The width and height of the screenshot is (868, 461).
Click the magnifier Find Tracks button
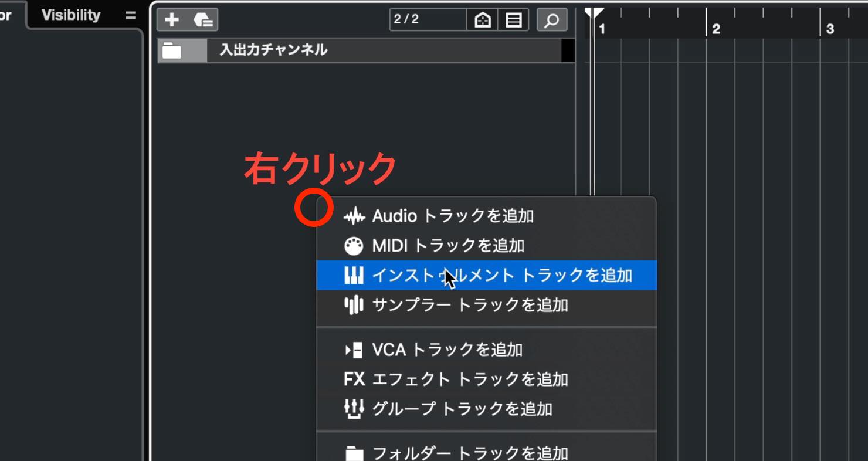tap(551, 20)
